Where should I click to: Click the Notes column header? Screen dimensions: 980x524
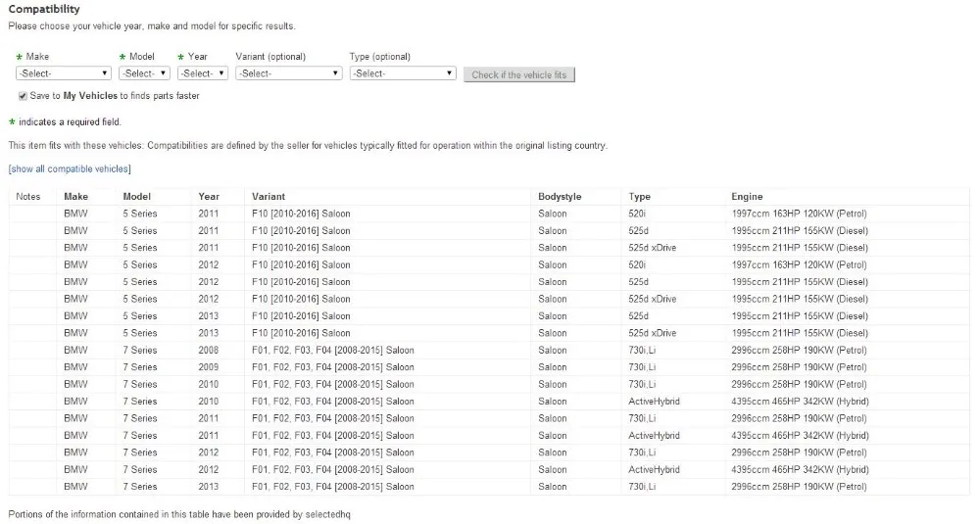pos(28,197)
